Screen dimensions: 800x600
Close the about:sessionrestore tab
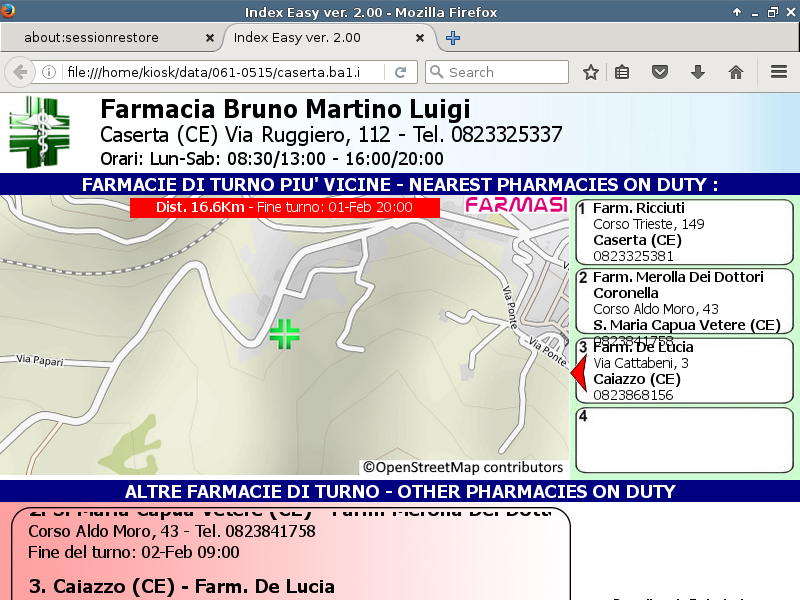coord(210,38)
